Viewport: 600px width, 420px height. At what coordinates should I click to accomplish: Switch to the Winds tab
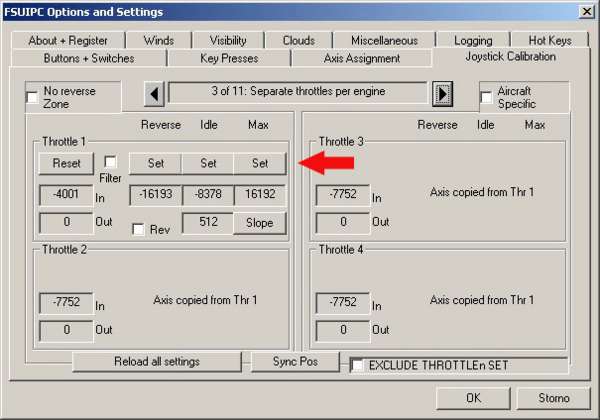coord(159,41)
